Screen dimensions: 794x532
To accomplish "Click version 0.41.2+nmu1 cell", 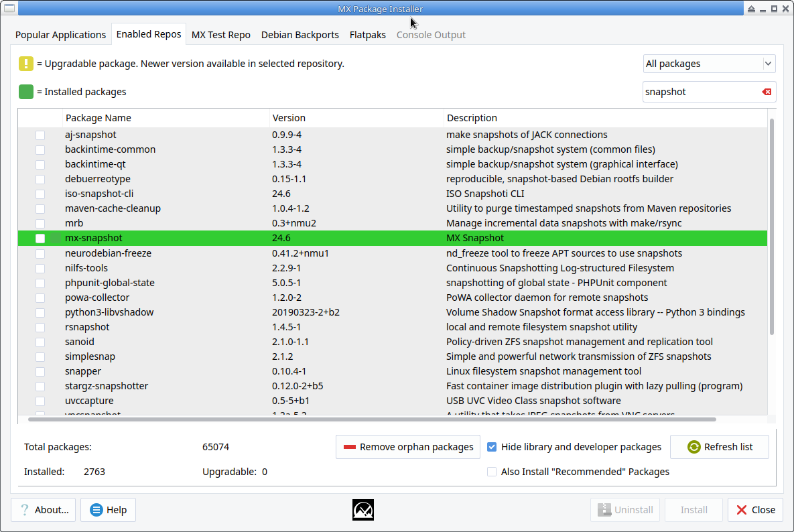I will pos(300,253).
